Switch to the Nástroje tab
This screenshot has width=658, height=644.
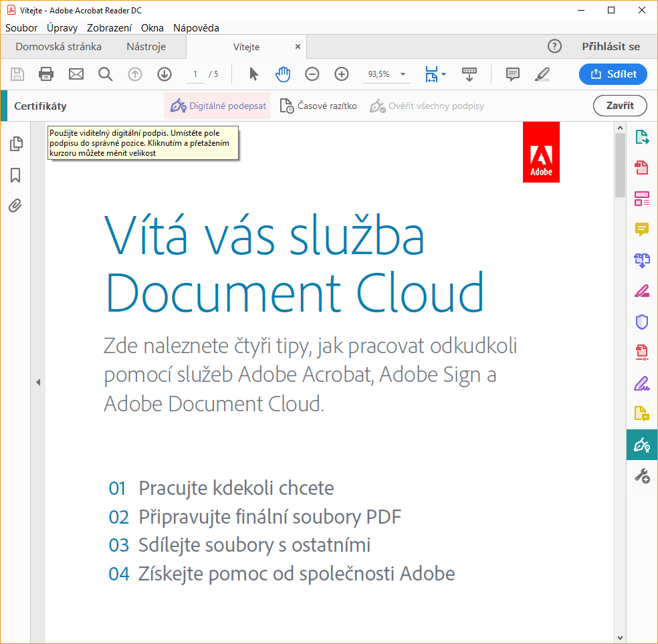146,47
